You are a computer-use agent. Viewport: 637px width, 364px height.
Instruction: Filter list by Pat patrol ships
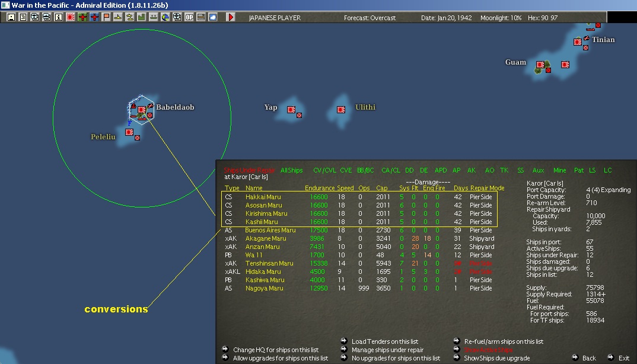coord(578,170)
